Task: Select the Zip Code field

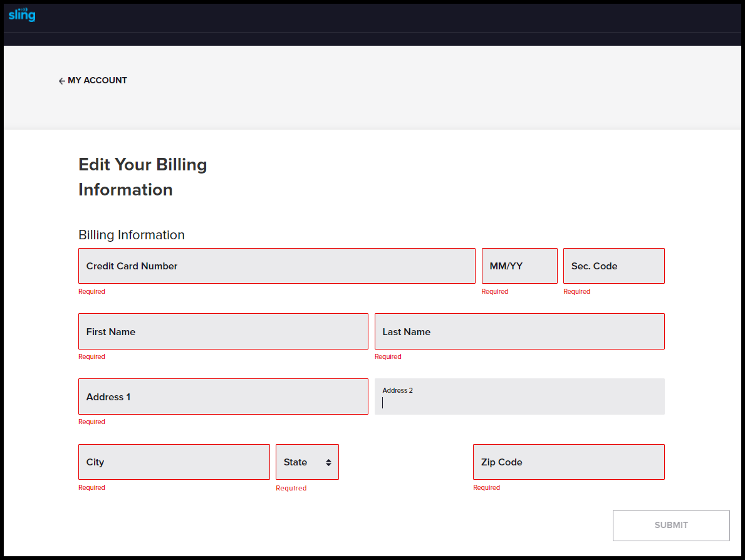Action: [x=568, y=462]
